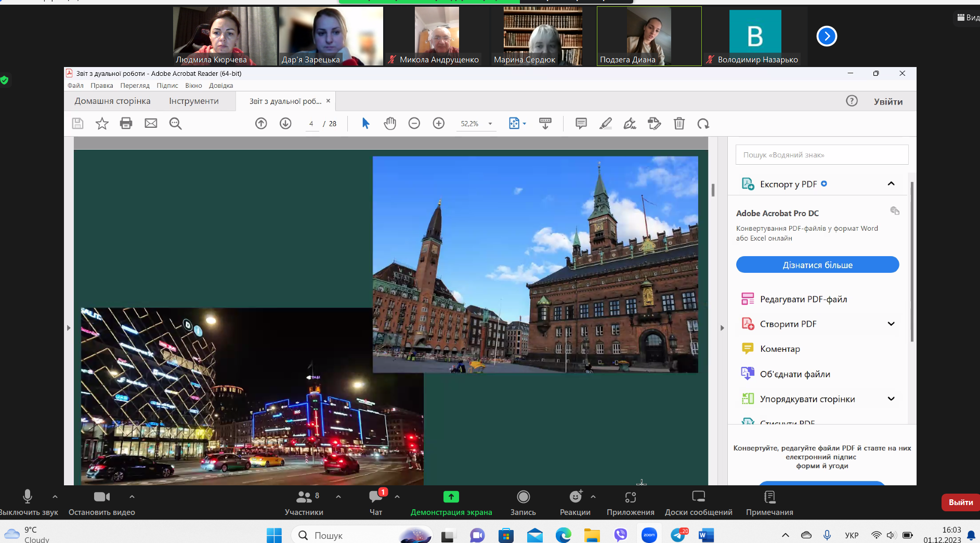Click the Увійти sign-in button
The image size is (980, 543).
coord(888,101)
